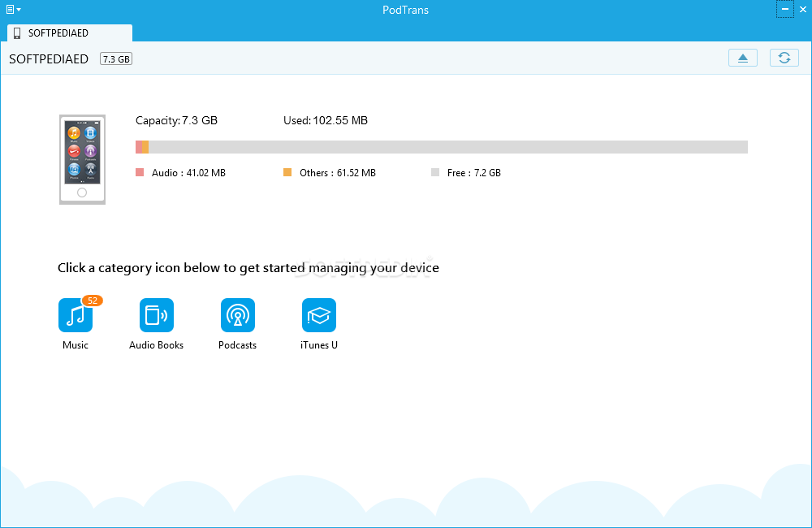Refresh the device contents
The image size is (812, 528).
click(784, 58)
